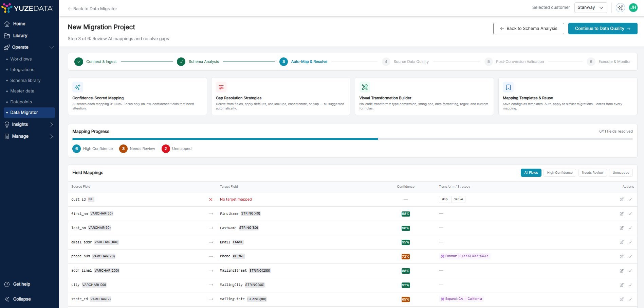Approve state_cd mapping with checkmark
Image resolution: width=644 pixels, height=308 pixels.
point(630,300)
